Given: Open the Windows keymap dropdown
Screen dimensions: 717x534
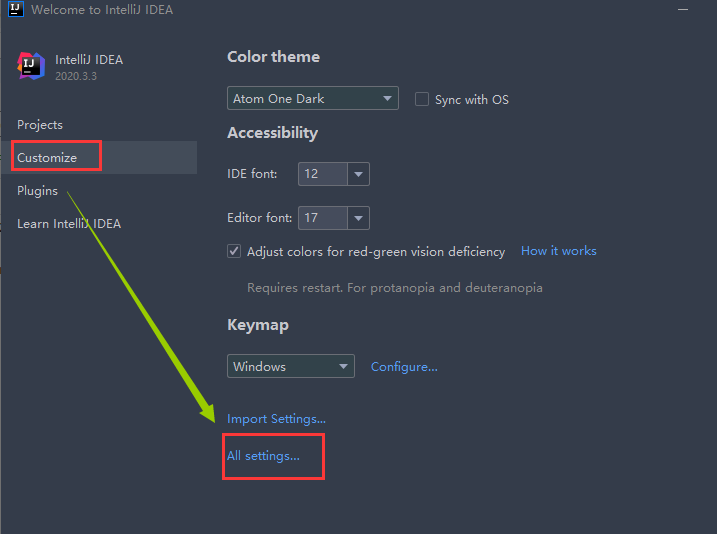Looking at the screenshot, I should coord(290,366).
